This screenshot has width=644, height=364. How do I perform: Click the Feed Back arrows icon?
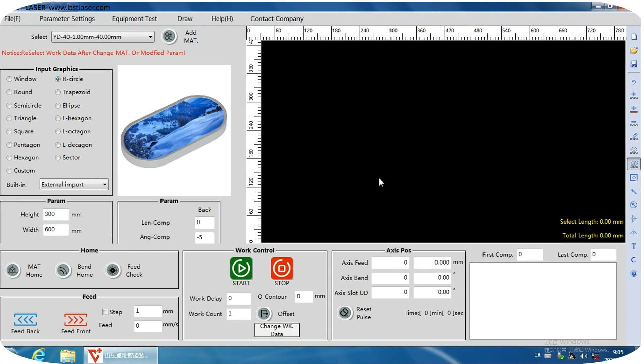coord(25,319)
